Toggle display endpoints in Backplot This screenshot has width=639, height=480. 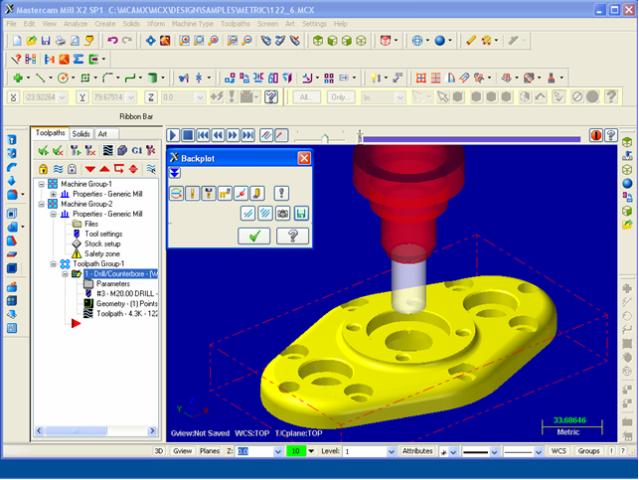[x=241, y=193]
